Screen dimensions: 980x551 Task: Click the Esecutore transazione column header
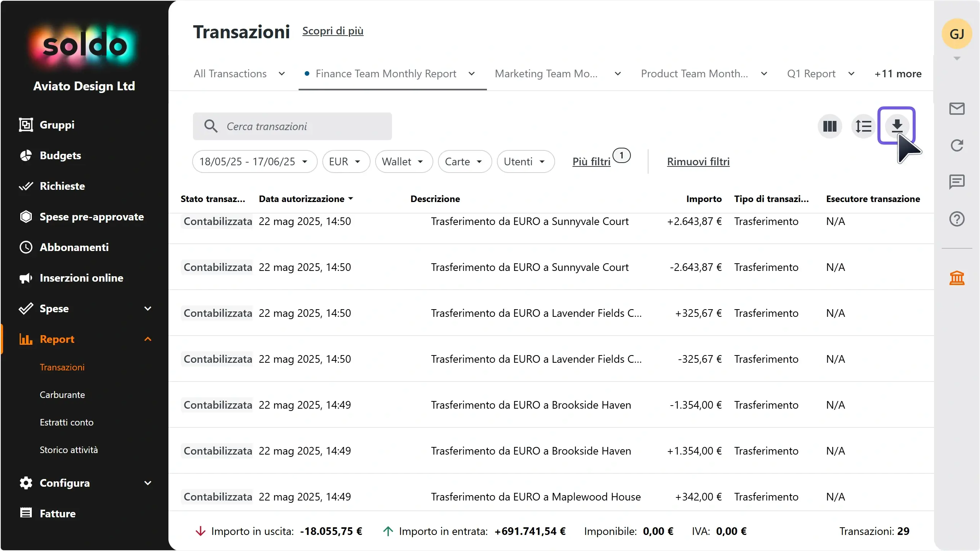click(873, 199)
